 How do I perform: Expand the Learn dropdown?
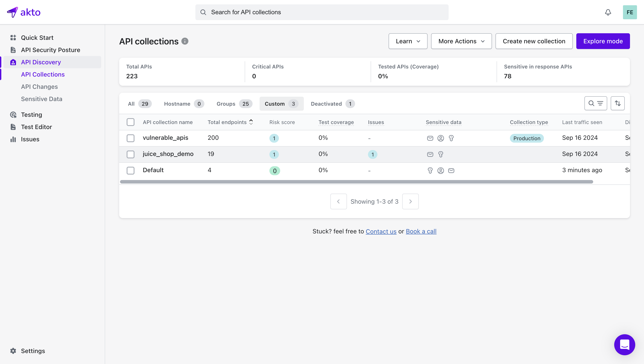point(408,41)
